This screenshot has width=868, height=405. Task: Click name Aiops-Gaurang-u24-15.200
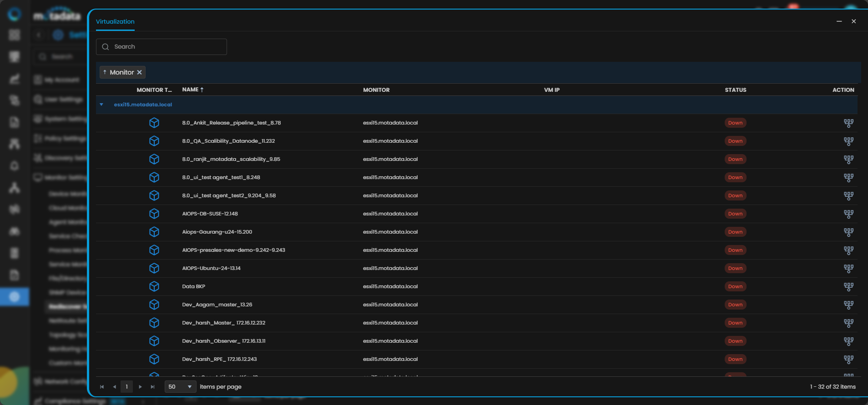tap(217, 232)
